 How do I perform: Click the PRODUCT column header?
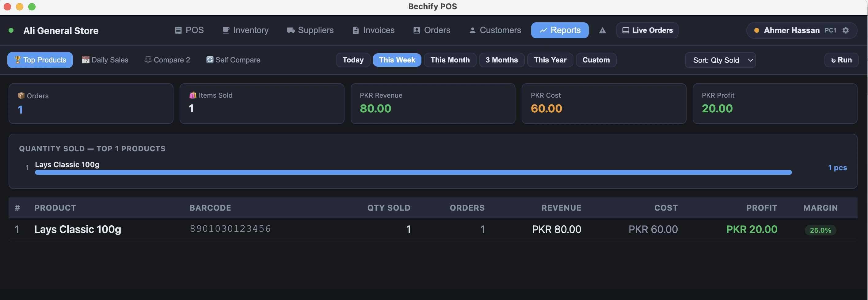tap(55, 208)
